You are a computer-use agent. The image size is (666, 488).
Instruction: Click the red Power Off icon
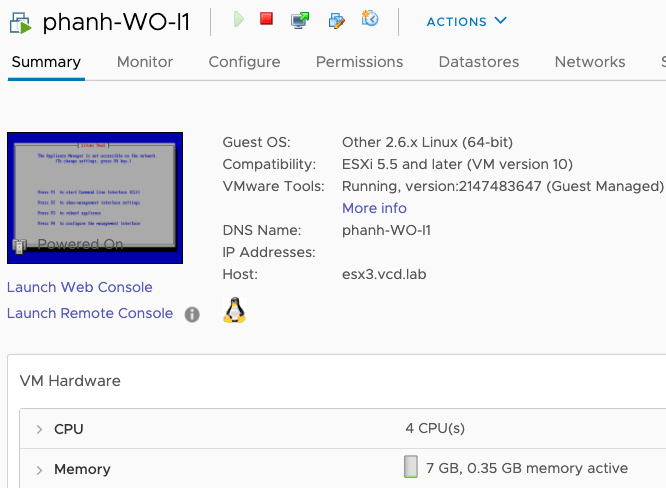pos(266,19)
